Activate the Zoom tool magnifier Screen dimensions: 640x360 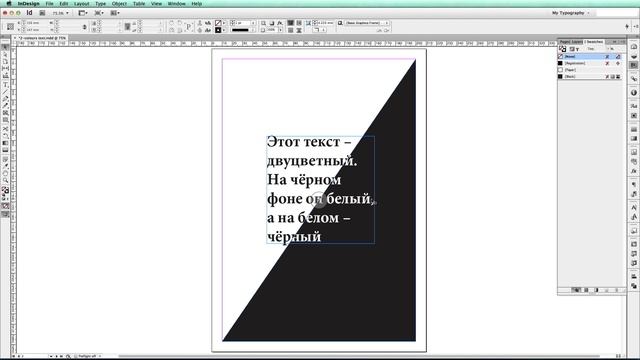tap(5, 180)
